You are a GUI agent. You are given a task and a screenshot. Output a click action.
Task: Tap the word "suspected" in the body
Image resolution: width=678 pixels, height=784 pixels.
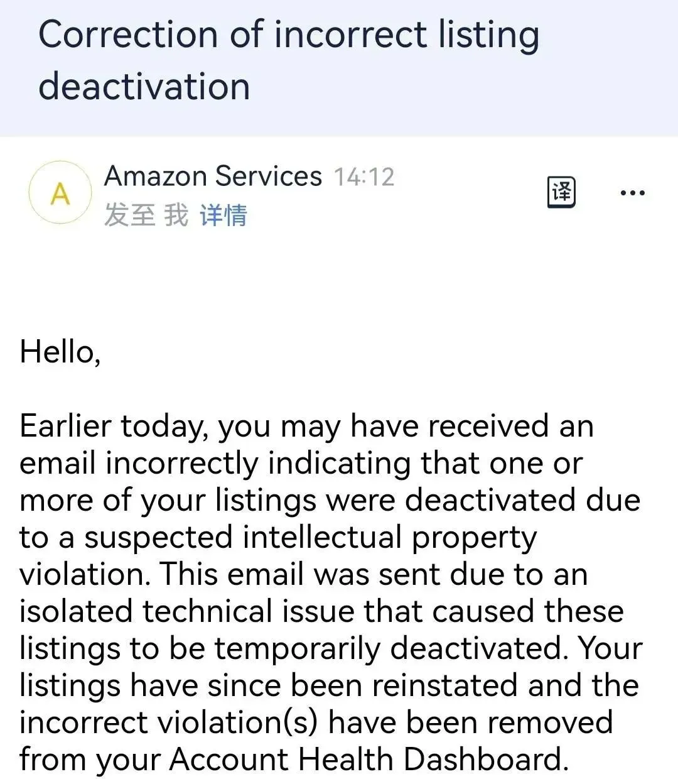159,538
